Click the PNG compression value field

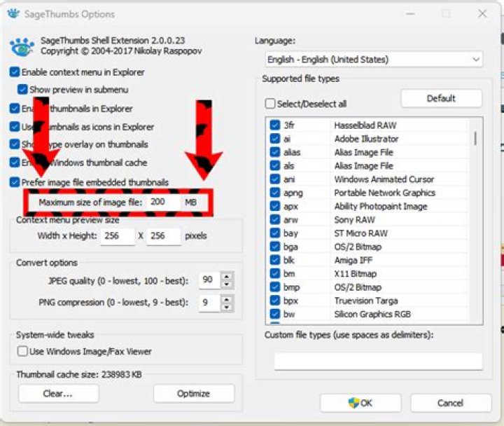tap(210, 303)
